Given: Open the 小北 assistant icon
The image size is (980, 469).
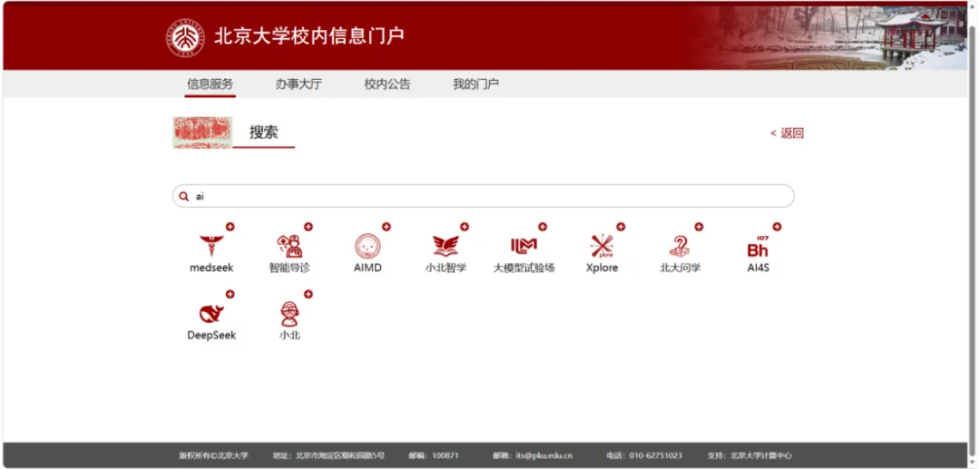Looking at the screenshot, I should click(289, 314).
